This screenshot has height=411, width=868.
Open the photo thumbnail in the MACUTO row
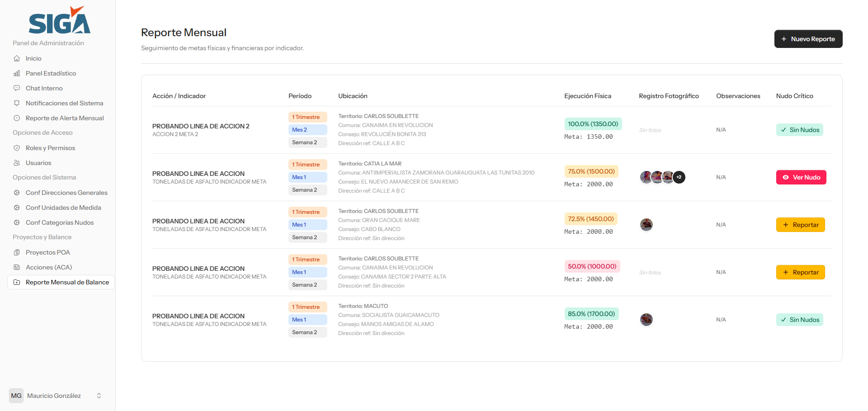pyautogui.click(x=646, y=320)
